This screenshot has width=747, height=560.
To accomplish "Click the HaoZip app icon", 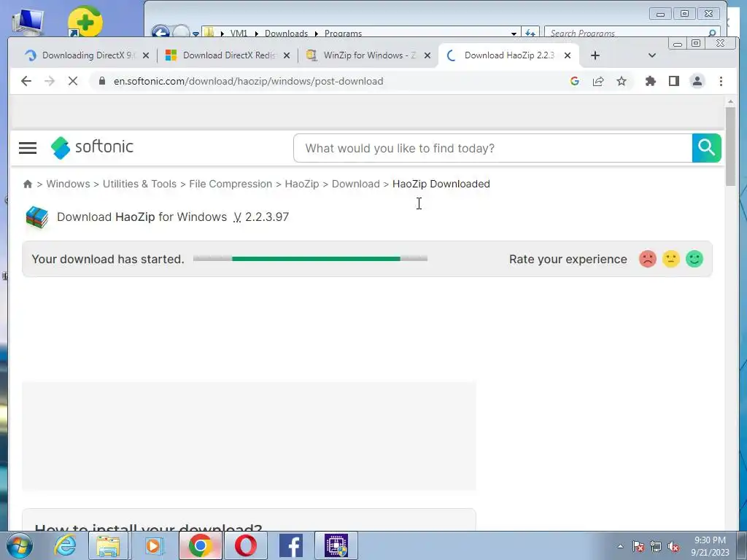I will point(37,217).
